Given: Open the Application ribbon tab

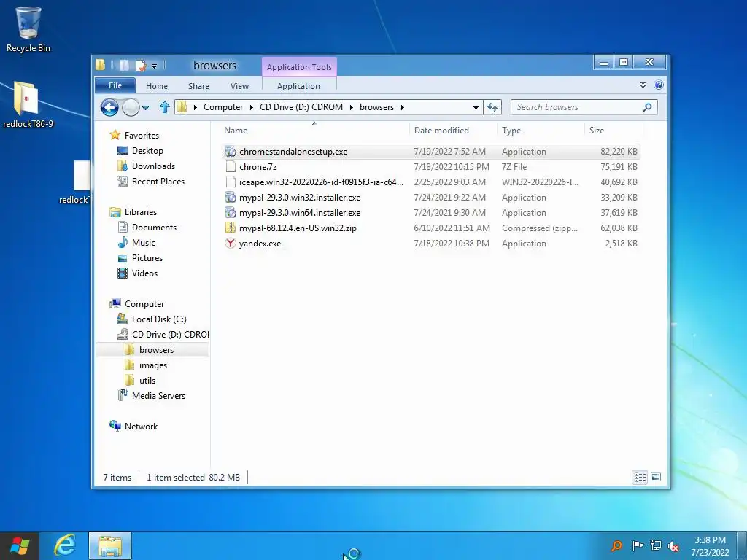Looking at the screenshot, I should tap(298, 86).
